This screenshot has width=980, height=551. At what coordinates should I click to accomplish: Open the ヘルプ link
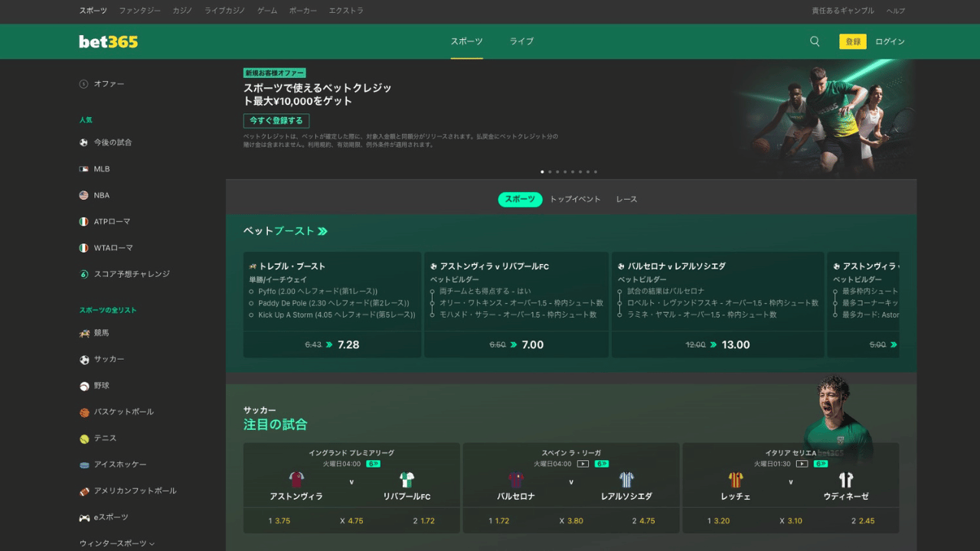(896, 11)
